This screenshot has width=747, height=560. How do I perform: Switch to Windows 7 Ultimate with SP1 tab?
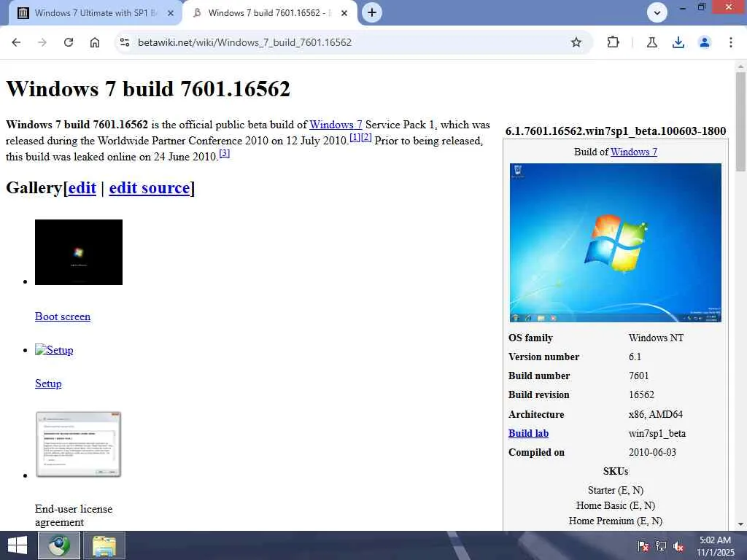pyautogui.click(x=95, y=13)
